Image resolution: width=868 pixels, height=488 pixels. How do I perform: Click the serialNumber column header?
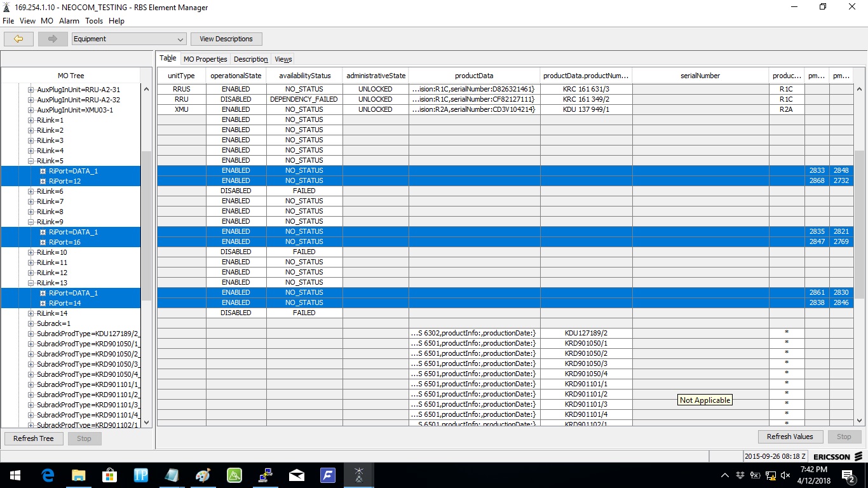(700, 76)
